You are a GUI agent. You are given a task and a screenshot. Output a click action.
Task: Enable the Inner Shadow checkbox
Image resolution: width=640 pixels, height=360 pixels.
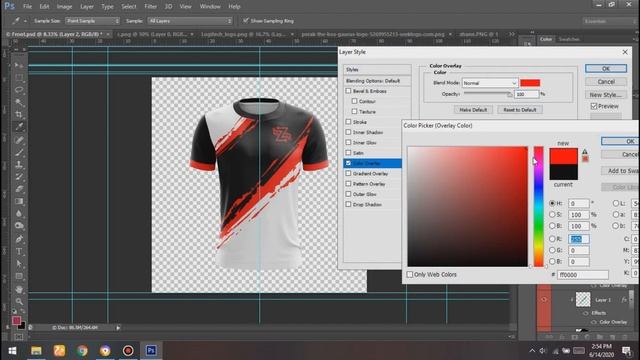point(348,132)
